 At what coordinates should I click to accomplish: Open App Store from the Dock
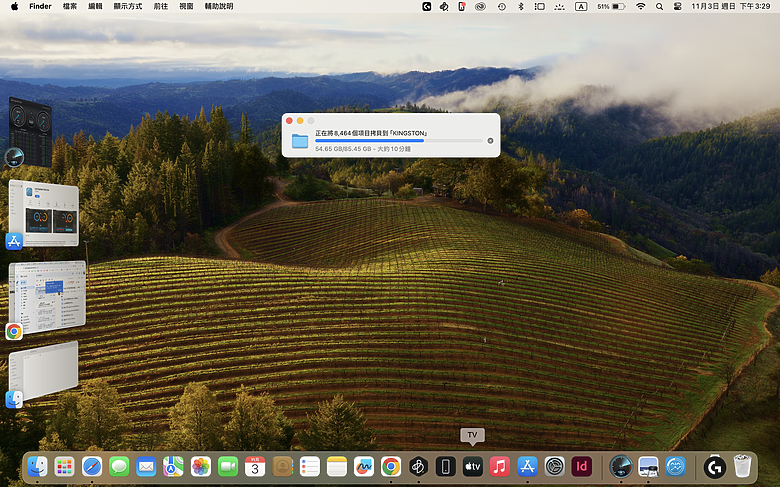tap(527, 467)
